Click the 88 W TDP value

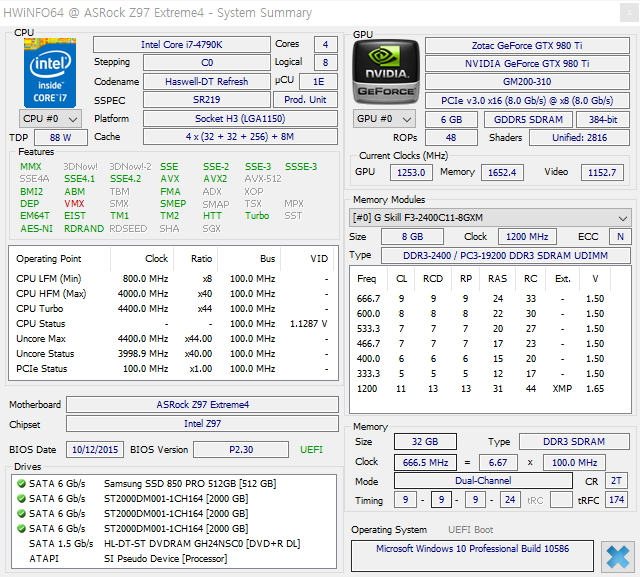coord(60,138)
